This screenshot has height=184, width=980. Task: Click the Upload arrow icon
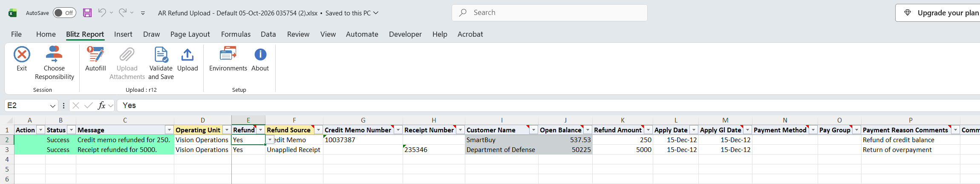pyautogui.click(x=187, y=55)
